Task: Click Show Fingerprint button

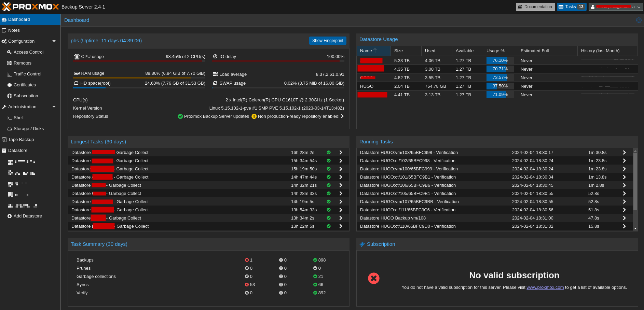Action: pyautogui.click(x=328, y=41)
